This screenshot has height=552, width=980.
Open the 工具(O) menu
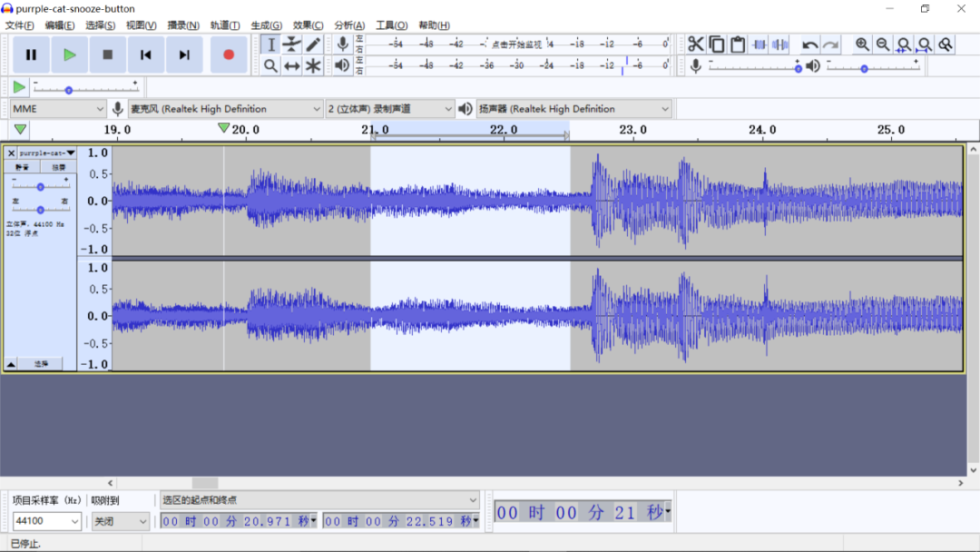pyautogui.click(x=391, y=25)
